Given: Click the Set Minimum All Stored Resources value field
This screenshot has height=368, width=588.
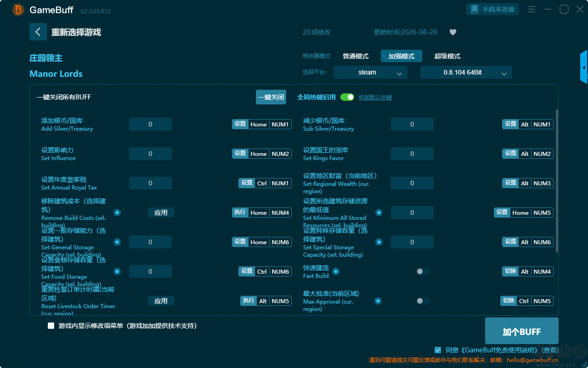Looking at the screenshot, I should (412, 213).
